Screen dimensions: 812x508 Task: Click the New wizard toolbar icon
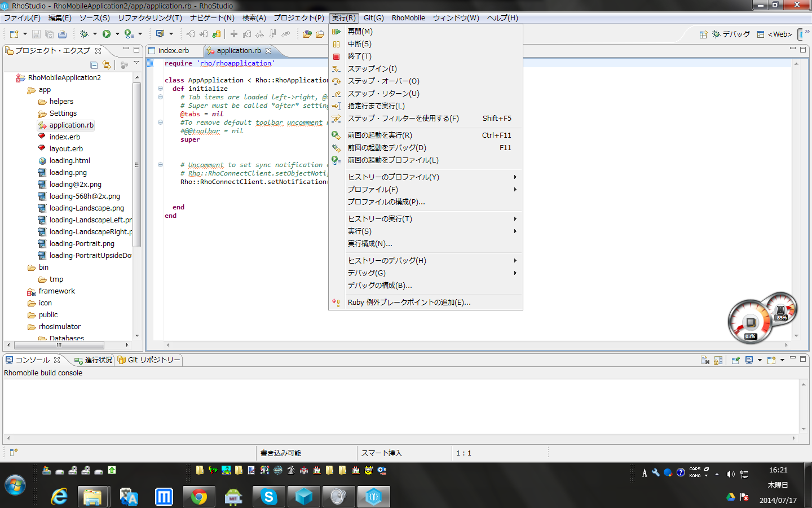click(x=14, y=34)
